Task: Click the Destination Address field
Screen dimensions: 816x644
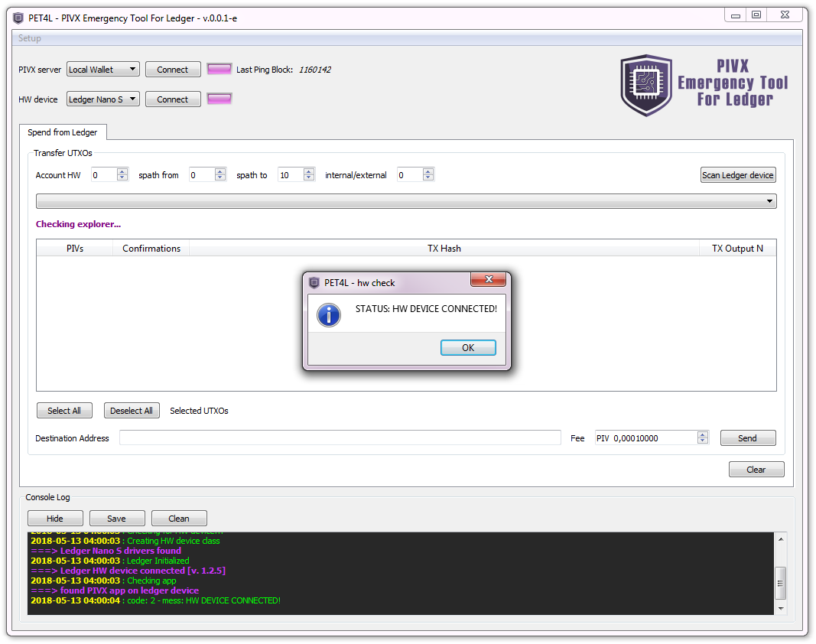Action: click(340, 437)
